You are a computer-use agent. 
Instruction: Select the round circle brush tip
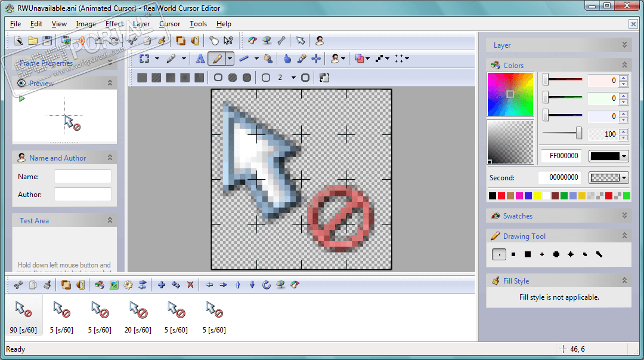[x=556, y=255]
